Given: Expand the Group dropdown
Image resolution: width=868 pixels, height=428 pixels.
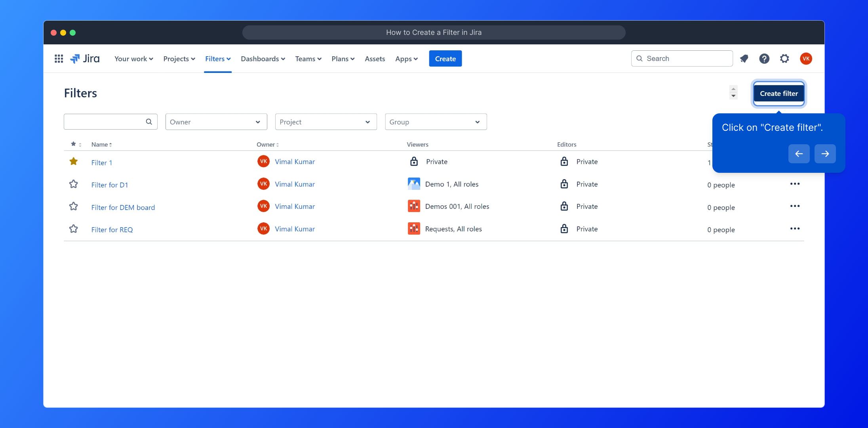Looking at the screenshot, I should point(436,122).
